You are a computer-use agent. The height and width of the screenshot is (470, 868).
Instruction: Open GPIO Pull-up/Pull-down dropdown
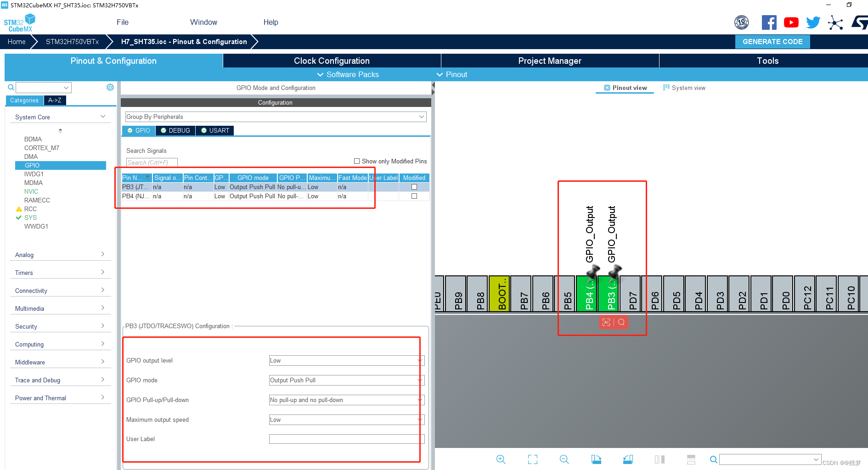coord(347,400)
